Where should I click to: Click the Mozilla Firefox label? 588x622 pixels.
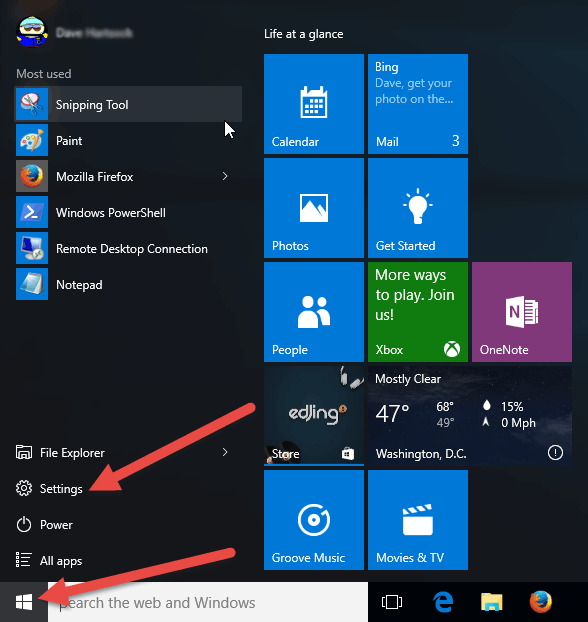pyautogui.click(x=94, y=177)
